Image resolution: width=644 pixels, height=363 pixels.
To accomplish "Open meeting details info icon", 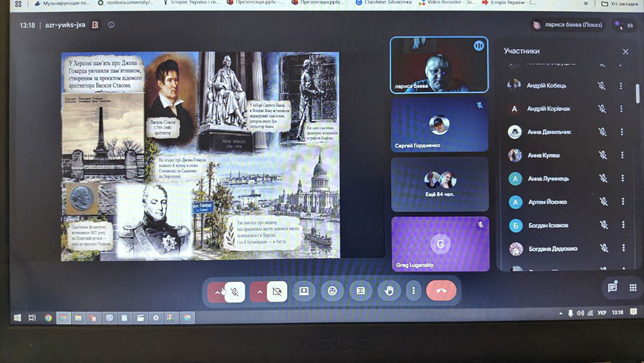I will coord(111,25).
